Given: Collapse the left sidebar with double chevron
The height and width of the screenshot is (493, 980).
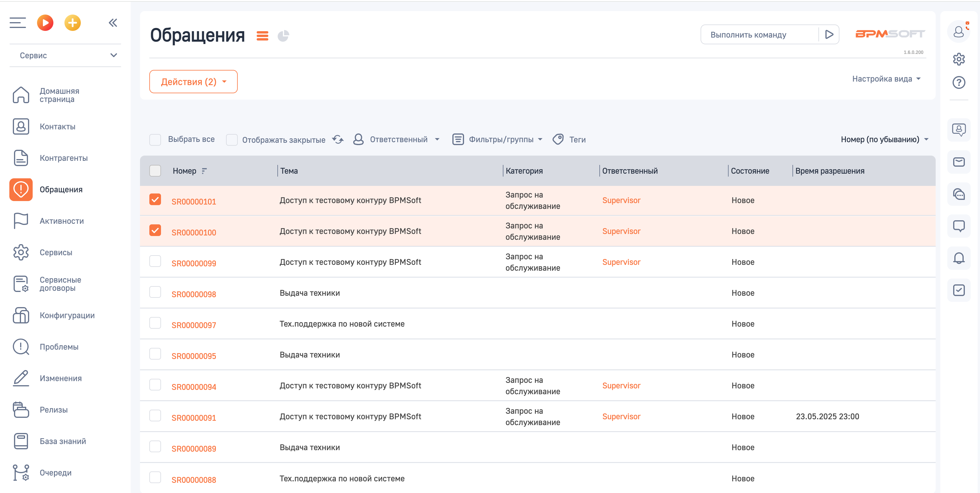Looking at the screenshot, I should click(x=113, y=23).
